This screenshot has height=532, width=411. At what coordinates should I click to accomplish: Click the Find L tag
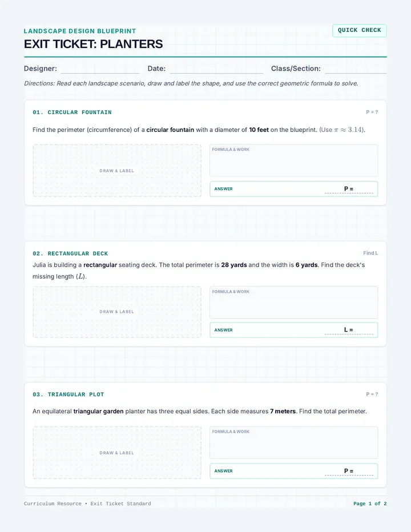(370, 253)
